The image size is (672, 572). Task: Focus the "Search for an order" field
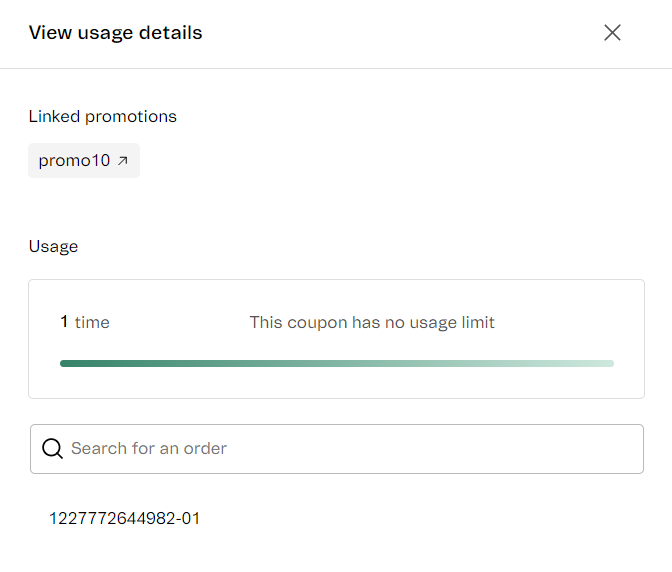(350, 449)
